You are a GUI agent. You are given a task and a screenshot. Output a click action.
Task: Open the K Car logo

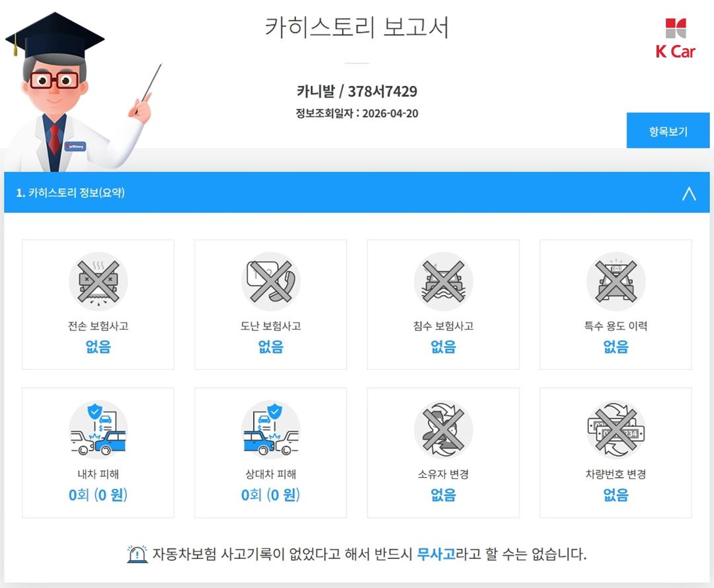click(675, 39)
